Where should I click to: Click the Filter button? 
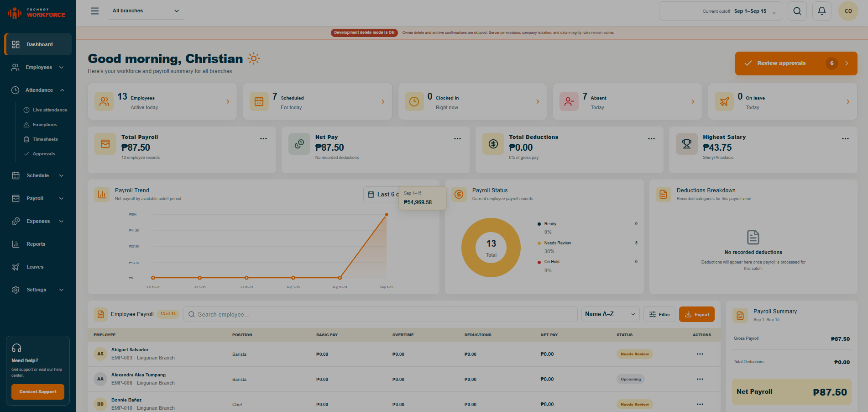(659, 314)
